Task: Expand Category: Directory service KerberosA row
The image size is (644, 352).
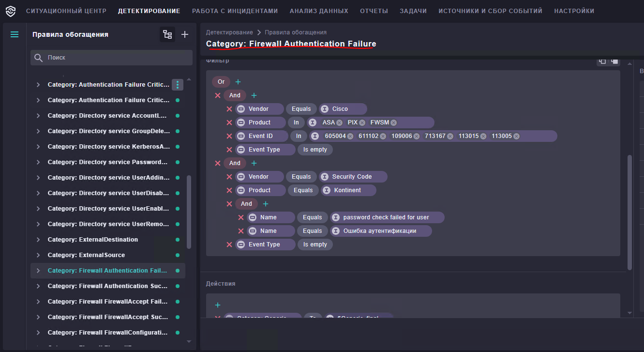Action: point(38,147)
